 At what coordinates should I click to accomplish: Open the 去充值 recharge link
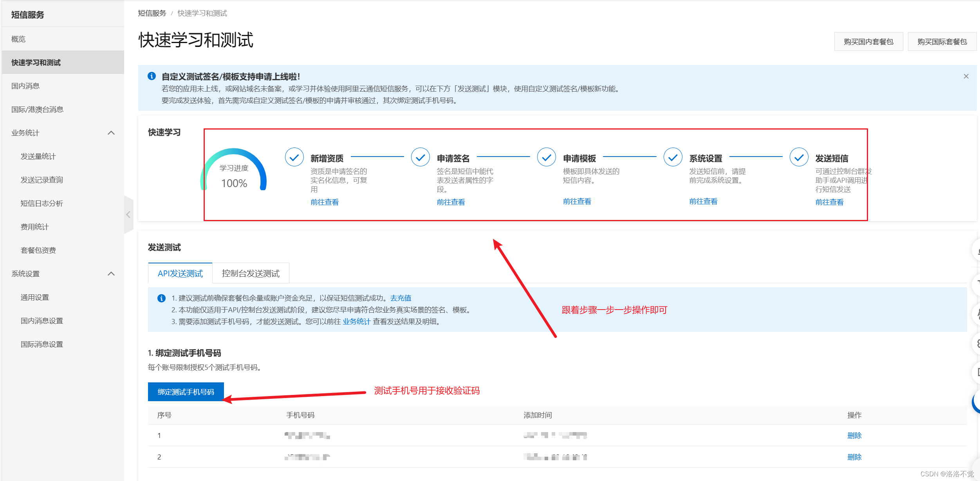pos(401,298)
